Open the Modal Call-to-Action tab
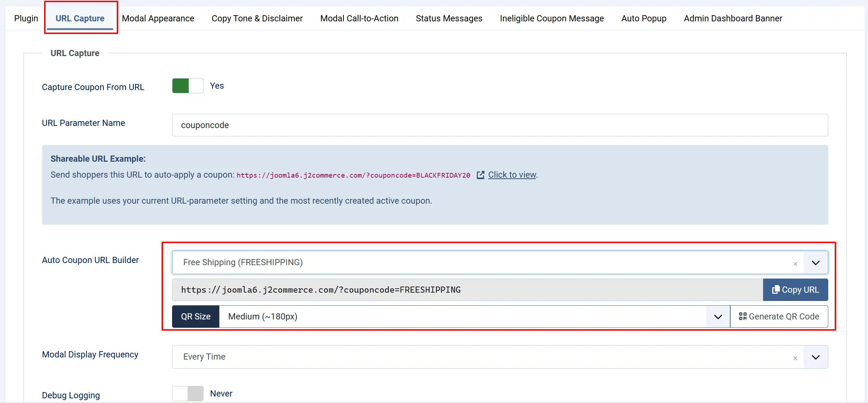The height and width of the screenshot is (403, 868). coord(359,18)
